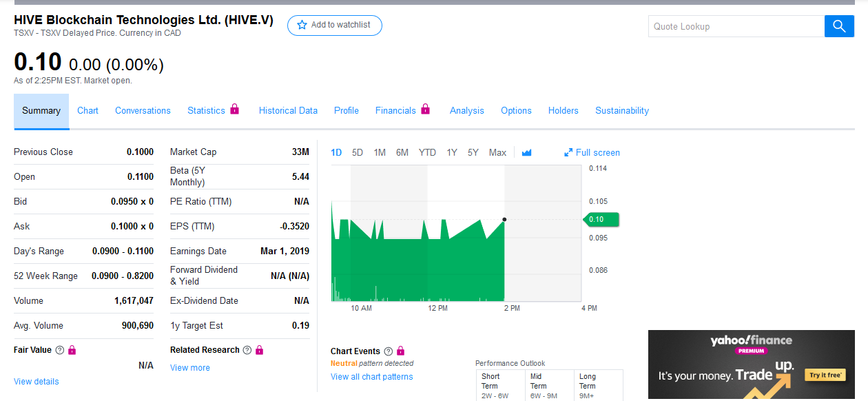Select the 6M chart range
The image size is (868, 401).
pyautogui.click(x=402, y=152)
